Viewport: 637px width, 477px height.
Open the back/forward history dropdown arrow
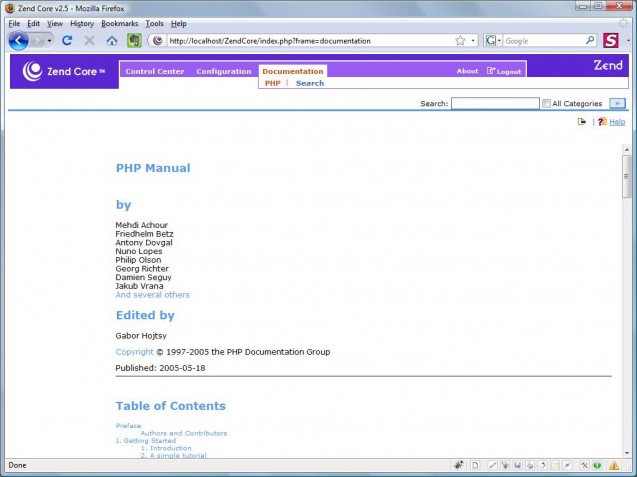tap(49, 41)
